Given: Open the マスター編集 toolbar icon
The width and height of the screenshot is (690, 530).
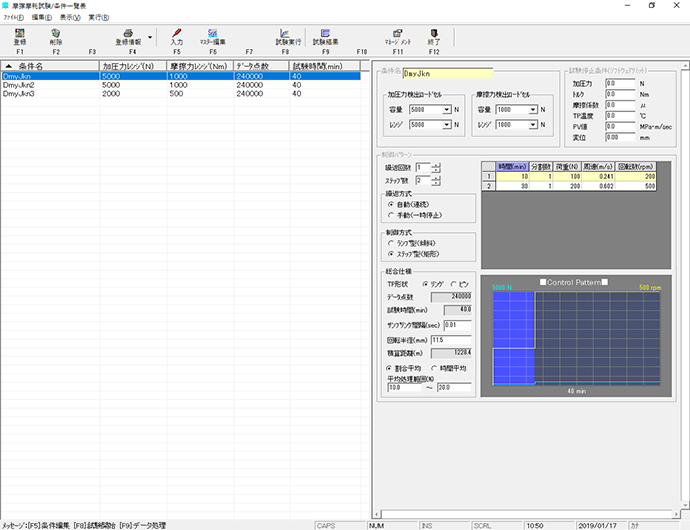Looking at the screenshot, I should coord(213,37).
